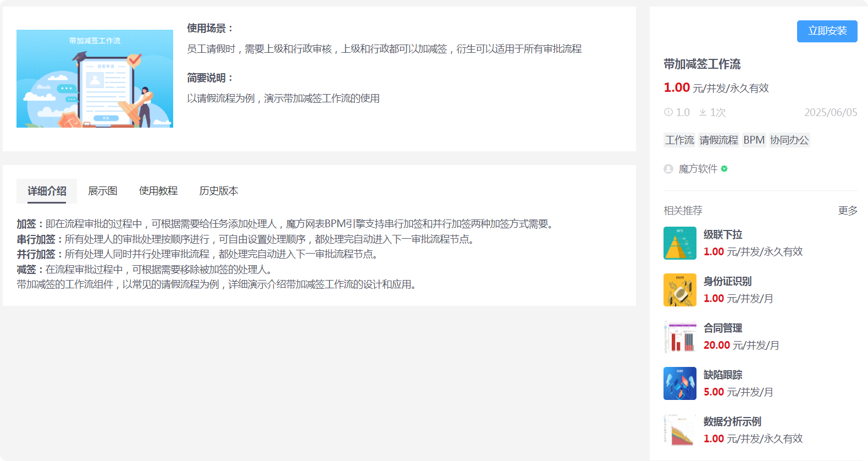Click the green verified badge beside 魔方软件
Screen dimensions: 868x461
(x=725, y=169)
